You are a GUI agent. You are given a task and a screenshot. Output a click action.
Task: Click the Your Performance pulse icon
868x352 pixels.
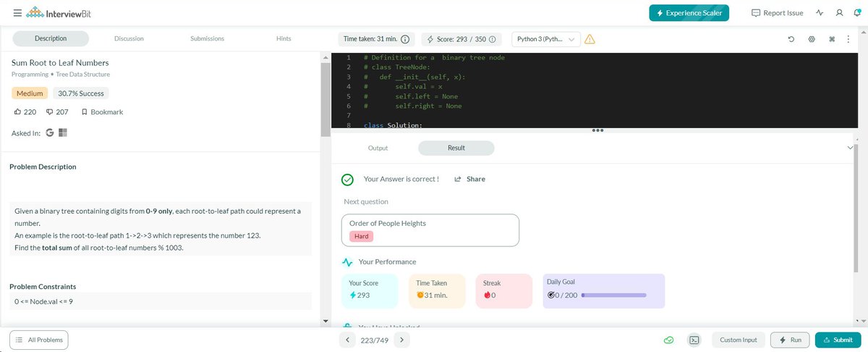coord(346,261)
